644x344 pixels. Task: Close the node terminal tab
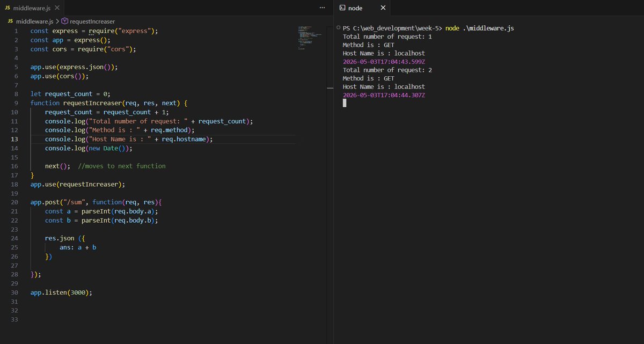click(383, 8)
